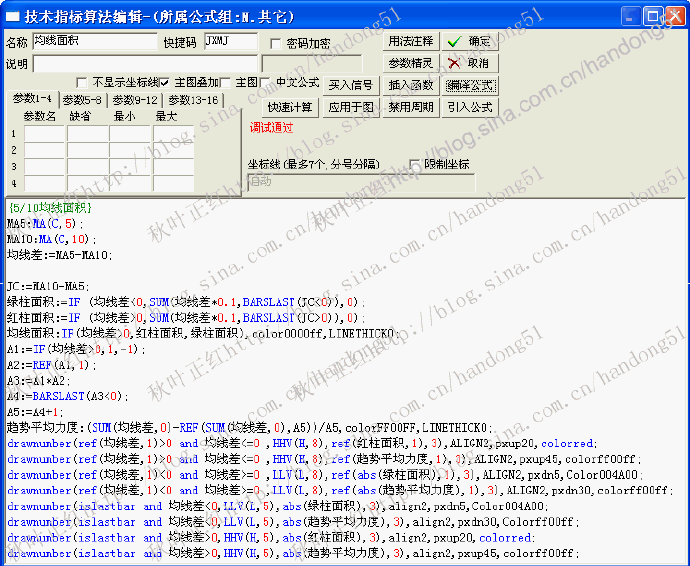This screenshot has height=566, width=690.
Task: Click the window icon in title bar
Action: click(12, 17)
